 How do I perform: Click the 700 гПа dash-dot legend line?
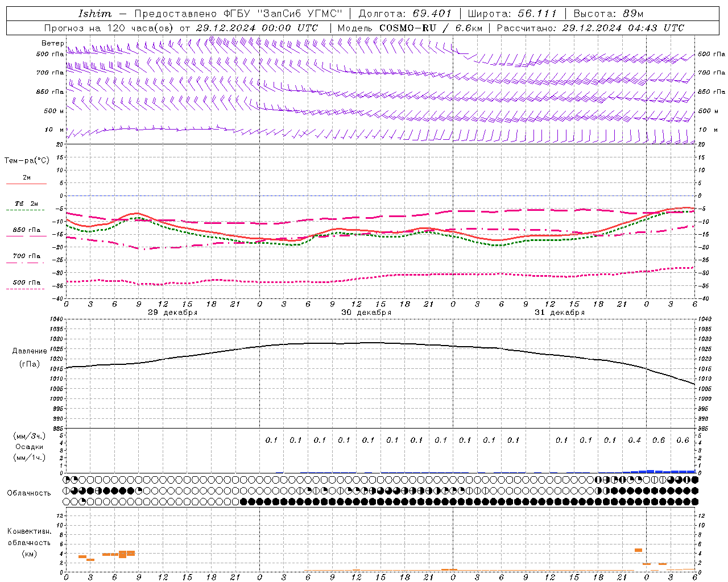pos(26,263)
